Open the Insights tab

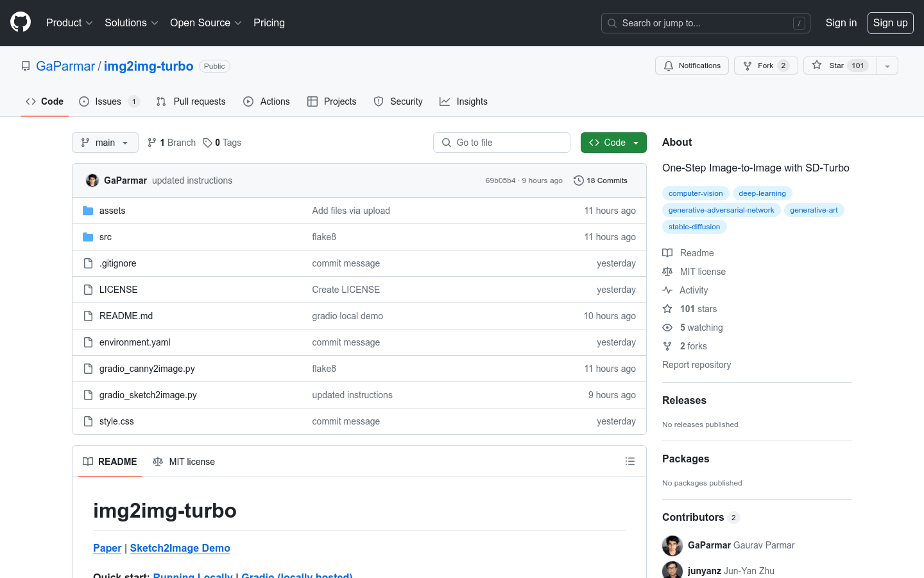pos(463,101)
